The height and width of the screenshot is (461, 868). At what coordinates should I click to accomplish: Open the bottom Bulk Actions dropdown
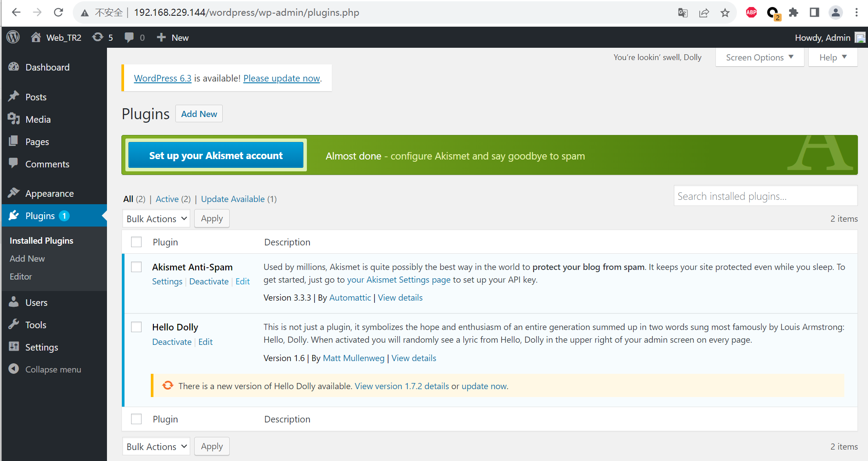click(x=156, y=447)
